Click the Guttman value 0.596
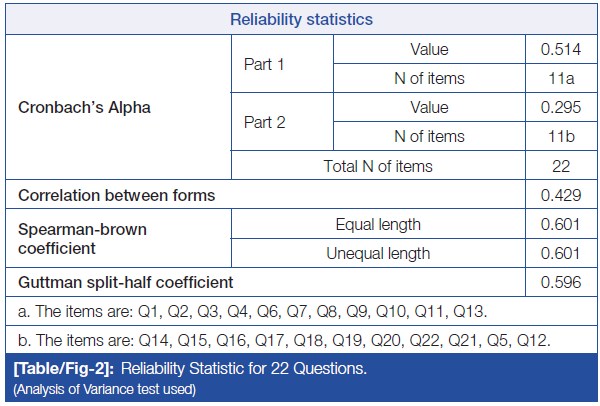Screen dimensions: 600x406 [x=561, y=283]
